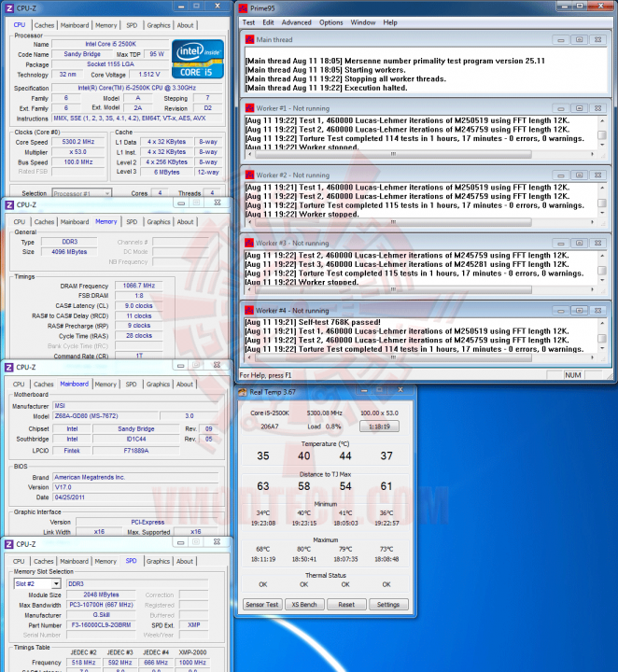Maximize the Worker #2 sub-window

579,175
